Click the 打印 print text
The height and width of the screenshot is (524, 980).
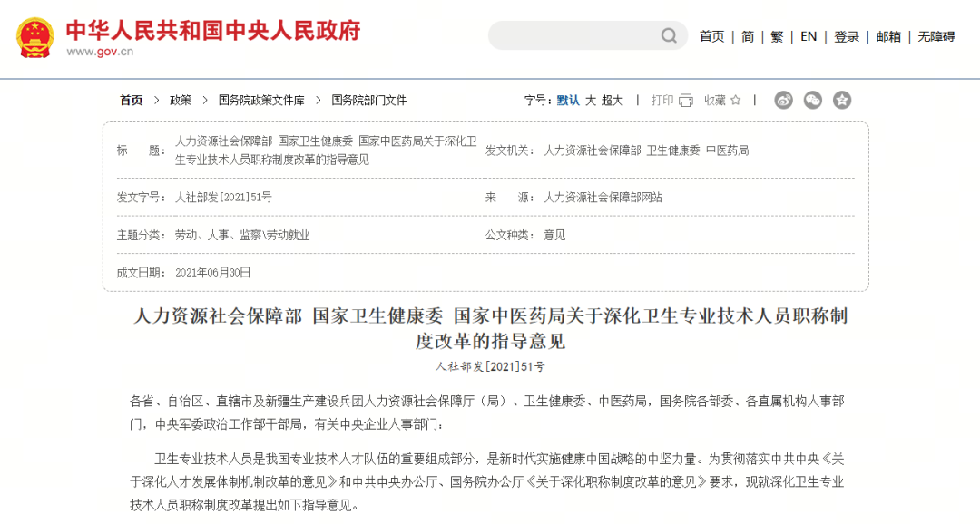tap(662, 100)
